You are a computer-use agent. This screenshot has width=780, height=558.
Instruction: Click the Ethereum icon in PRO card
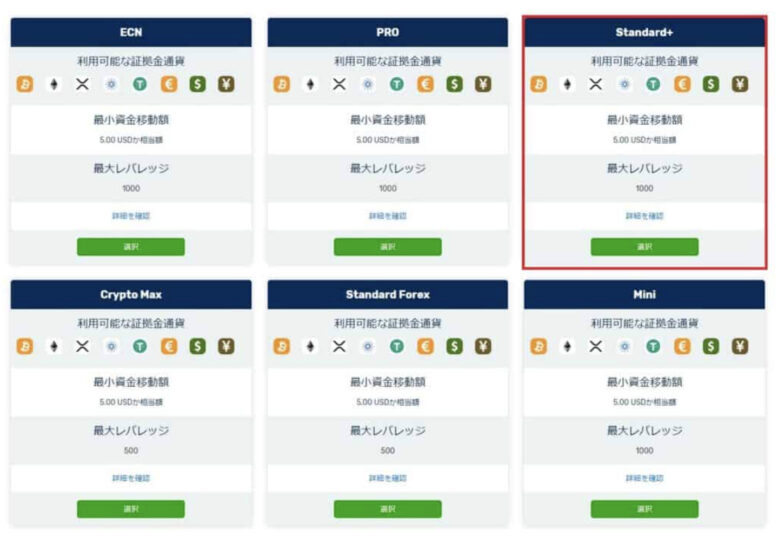coord(310,84)
